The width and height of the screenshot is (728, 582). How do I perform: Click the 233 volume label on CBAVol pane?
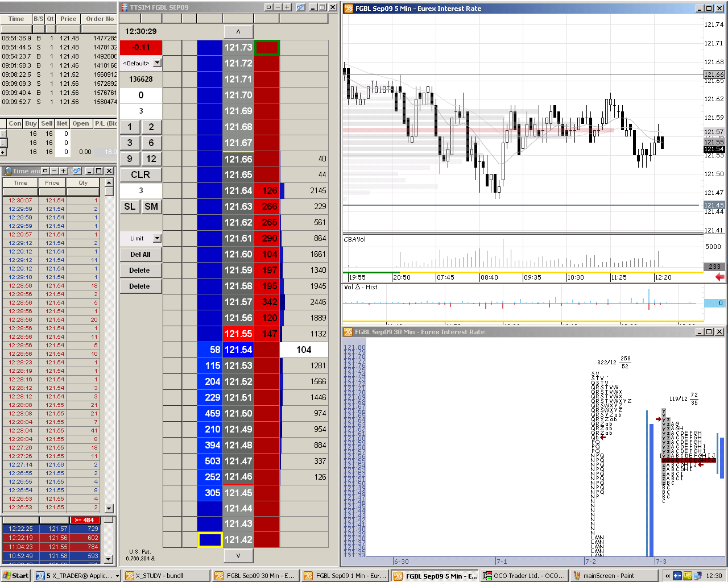[714, 267]
